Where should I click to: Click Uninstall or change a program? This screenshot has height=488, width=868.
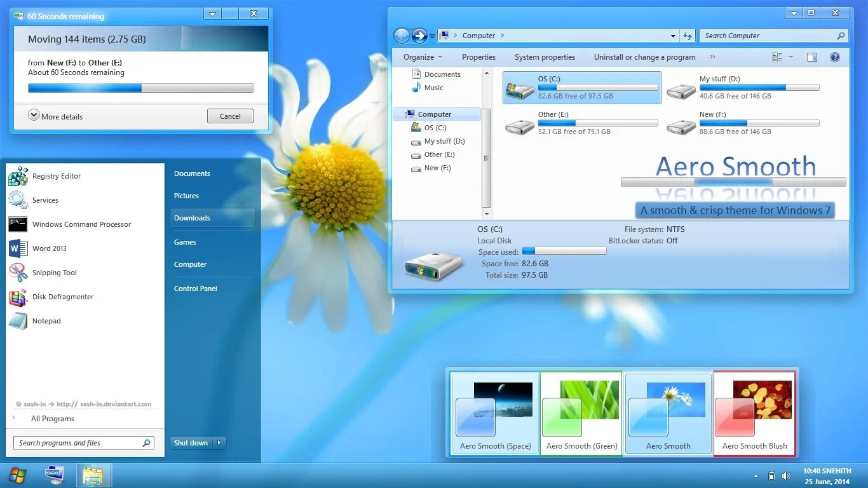[644, 57]
